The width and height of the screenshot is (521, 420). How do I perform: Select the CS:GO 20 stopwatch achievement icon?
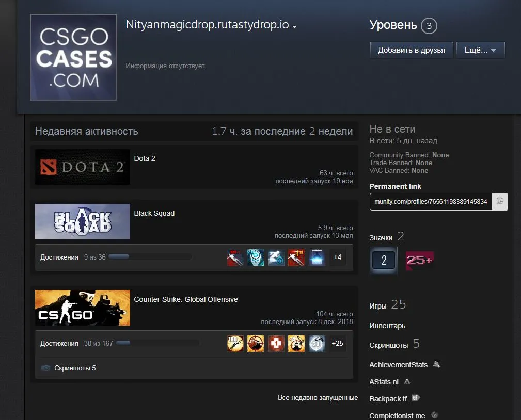(317, 344)
